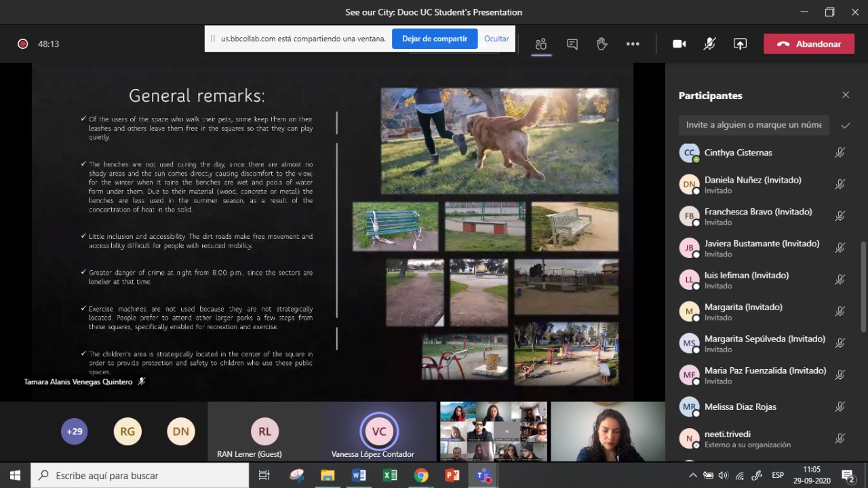Click the raise hand icon
Viewport: 868px width, 488px height.
[601, 44]
